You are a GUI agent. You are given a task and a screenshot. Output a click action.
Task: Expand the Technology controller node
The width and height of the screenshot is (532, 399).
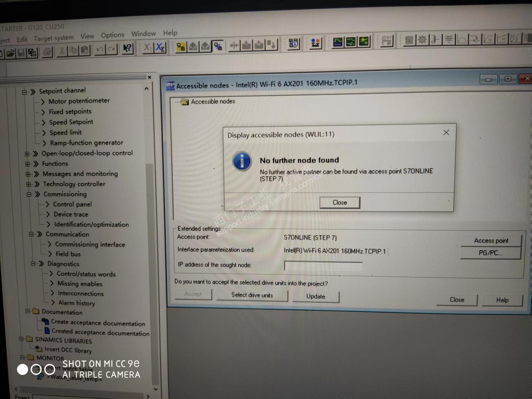pyautogui.click(x=29, y=184)
